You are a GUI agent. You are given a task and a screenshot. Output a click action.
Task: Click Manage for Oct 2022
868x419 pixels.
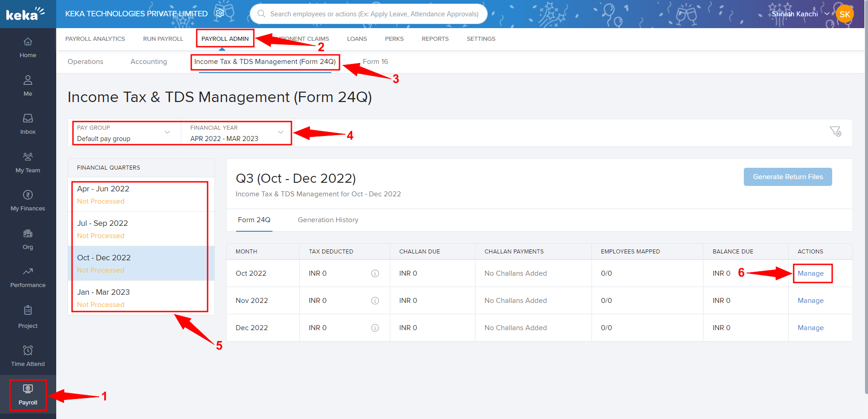click(x=810, y=273)
